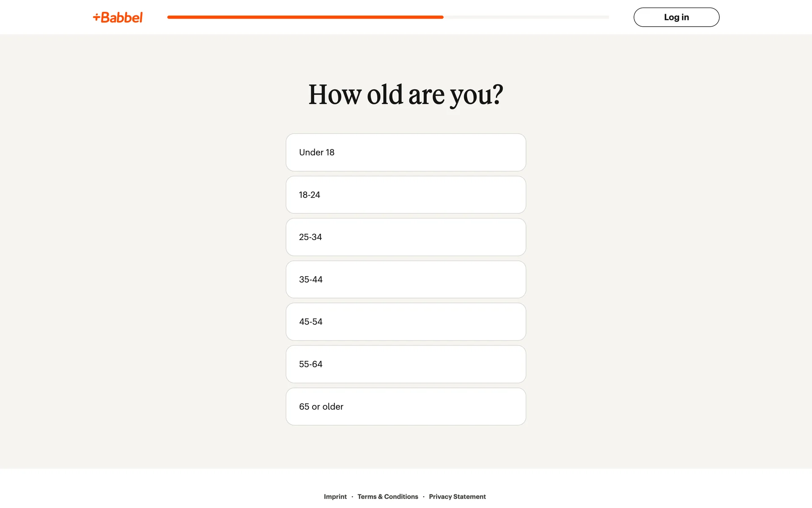Go to the Privacy Statement link
This screenshot has height=508, width=812.
coord(457,497)
